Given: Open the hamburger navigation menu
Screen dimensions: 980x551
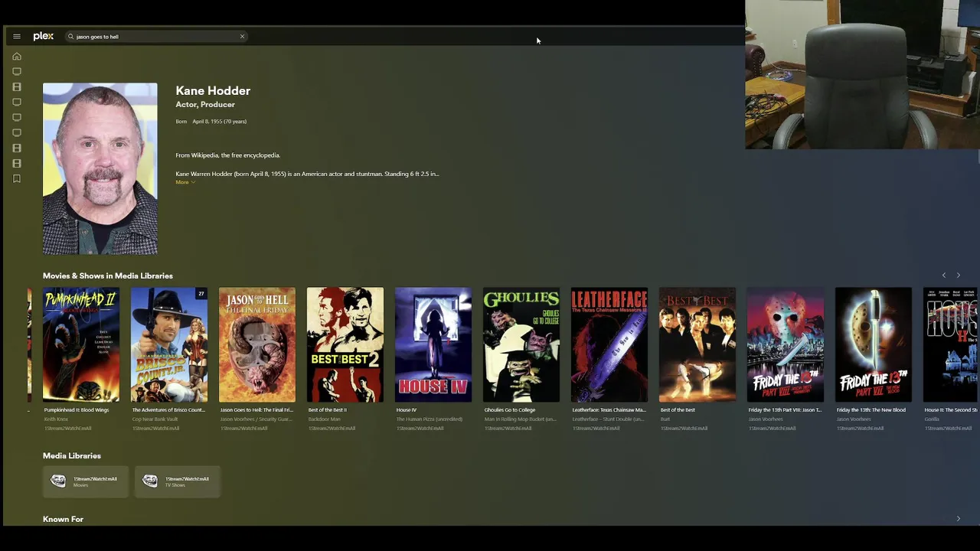Looking at the screenshot, I should [17, 37].
